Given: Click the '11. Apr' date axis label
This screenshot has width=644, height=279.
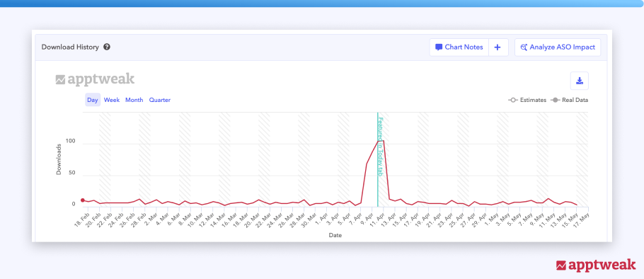Looking at the screenshot, I should pyautogui.click(x=377, y=219).
